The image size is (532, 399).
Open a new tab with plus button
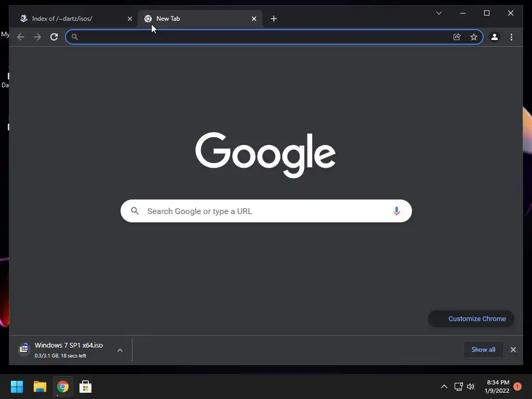click(x=274, y=19)
